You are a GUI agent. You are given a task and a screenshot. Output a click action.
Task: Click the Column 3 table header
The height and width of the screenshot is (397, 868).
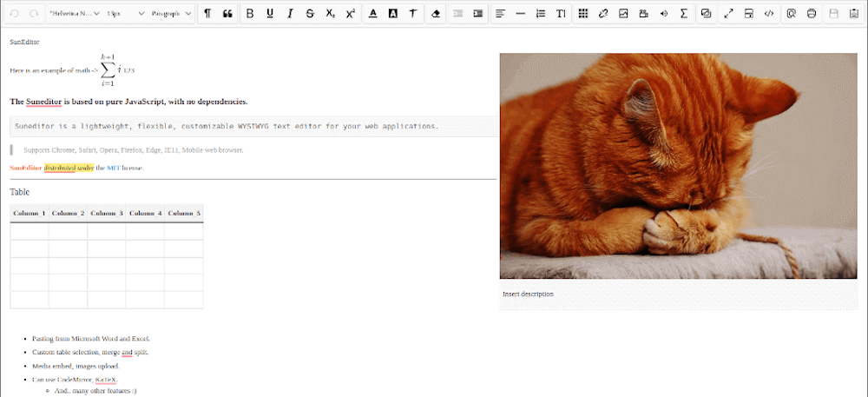106,213
